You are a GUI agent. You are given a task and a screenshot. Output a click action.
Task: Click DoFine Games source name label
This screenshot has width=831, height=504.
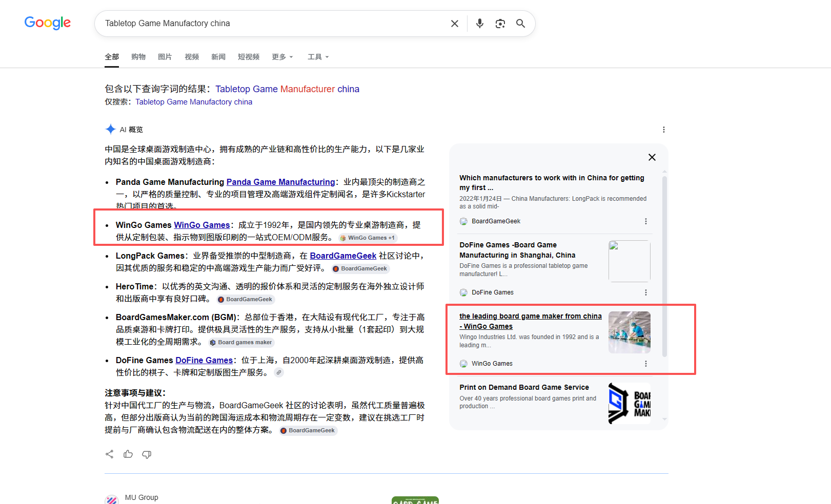click(493, 292)
